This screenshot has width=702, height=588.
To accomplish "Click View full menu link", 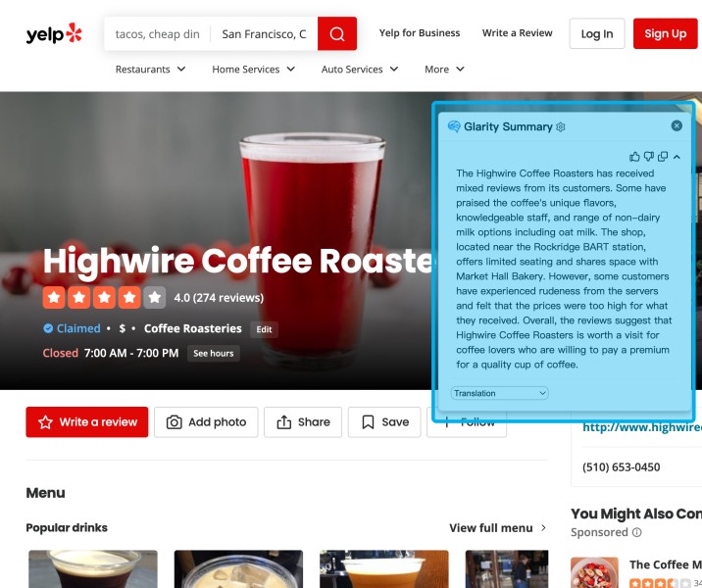I will point(497,528).
